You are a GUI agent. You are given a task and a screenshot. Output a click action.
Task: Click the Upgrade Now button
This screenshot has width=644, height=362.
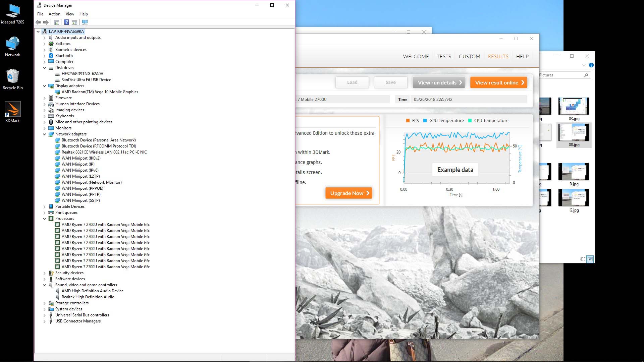(349, 193)
